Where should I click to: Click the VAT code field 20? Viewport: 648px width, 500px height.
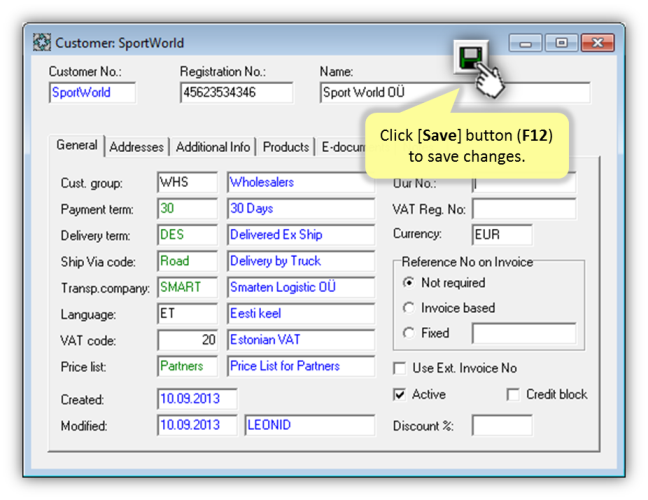(188, 340)
